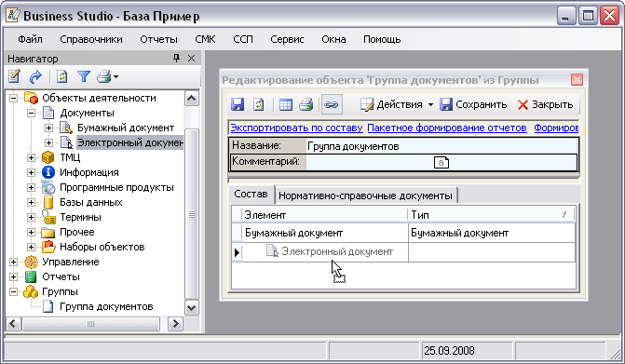Collapse the Объекты деятельности tree node
The width and height of the screenshot is (625, 364).
(x=14, y=98)
